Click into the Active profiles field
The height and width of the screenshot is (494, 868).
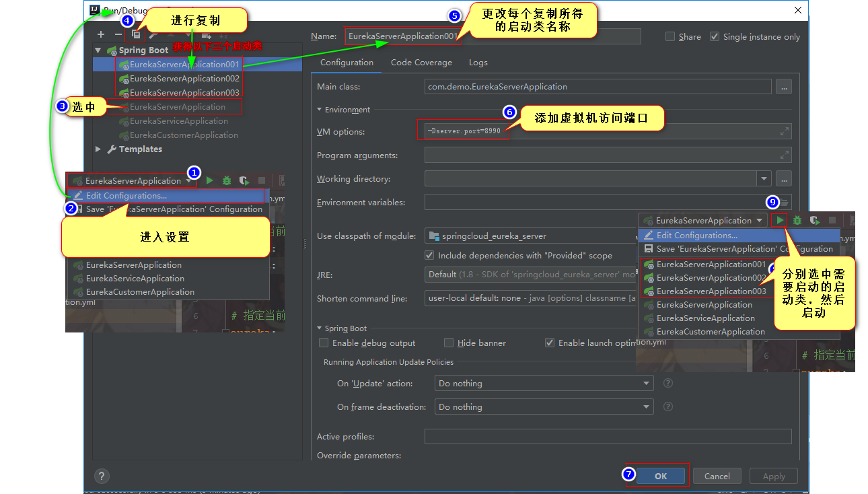coord(608,437)
